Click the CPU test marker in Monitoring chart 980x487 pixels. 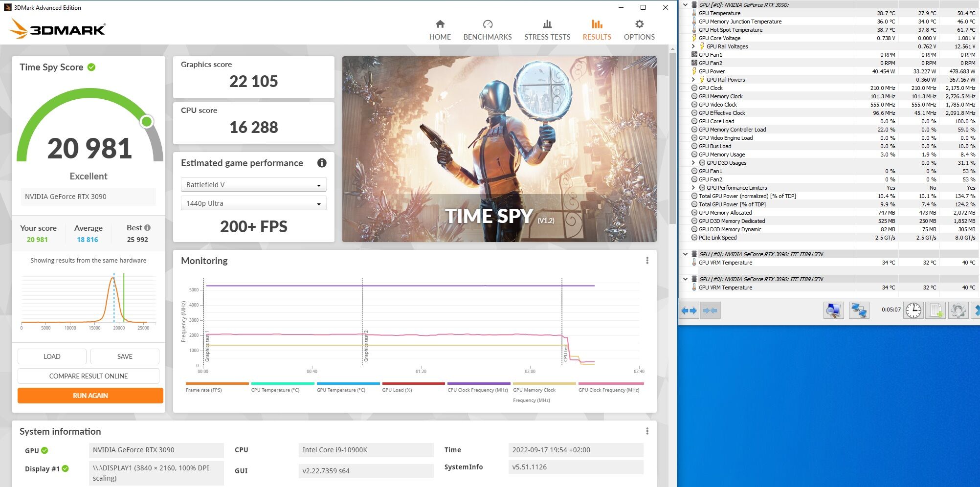pos(565,352)
